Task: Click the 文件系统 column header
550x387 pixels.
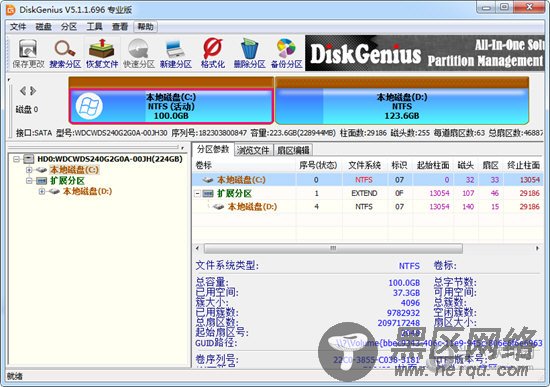Action: pyautogui.click(x=365, y=165)
